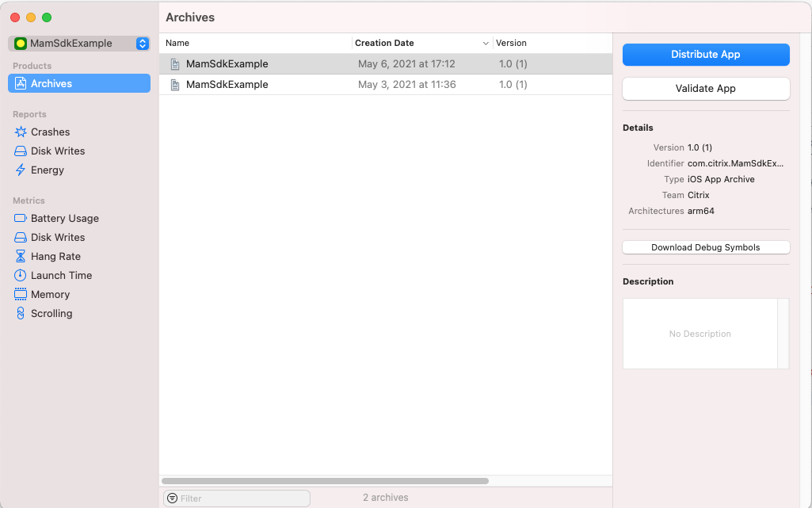The height and width of the screenshot is (508, 812).
Task: Click the archive list horizontal scrollbar
Action: 326,481
